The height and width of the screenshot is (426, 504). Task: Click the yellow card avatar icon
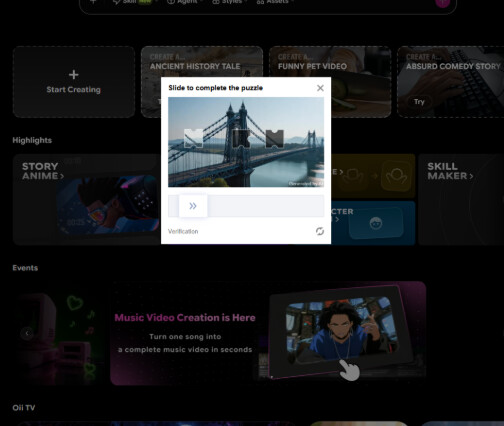tap(397, 176)
